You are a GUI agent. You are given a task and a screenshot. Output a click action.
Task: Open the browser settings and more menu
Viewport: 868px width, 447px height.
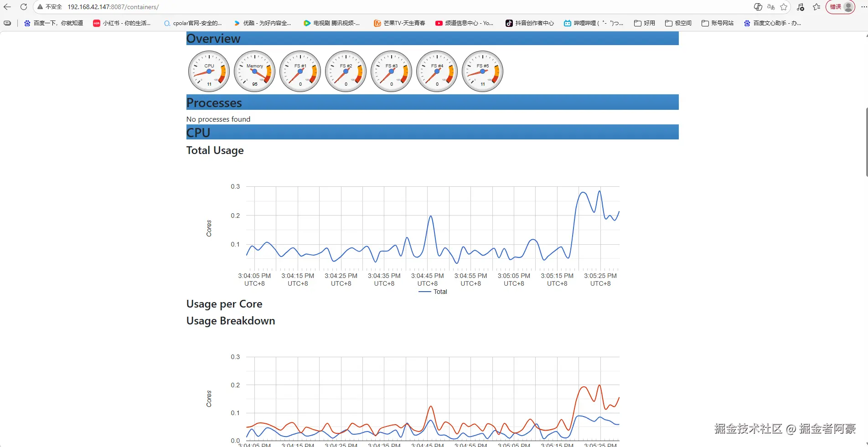tap(863, 7)
